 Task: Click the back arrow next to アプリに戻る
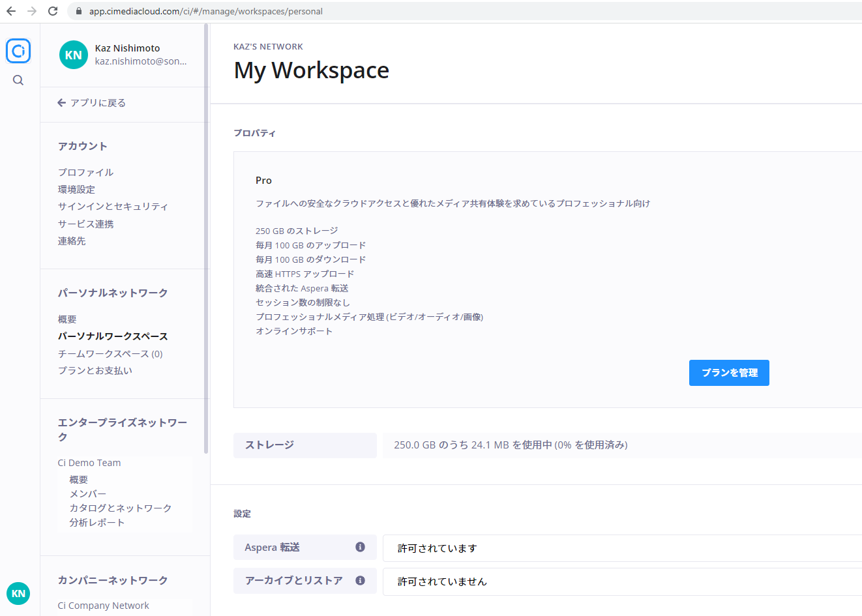tap(61, 103)
